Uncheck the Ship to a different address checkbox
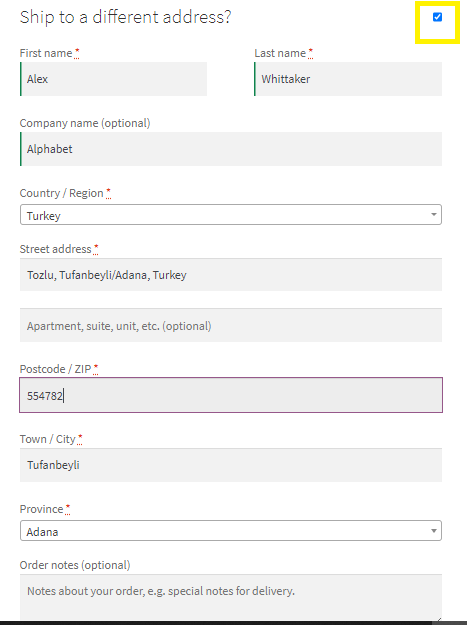The image size is (467, 625). [x=437, y=17]
